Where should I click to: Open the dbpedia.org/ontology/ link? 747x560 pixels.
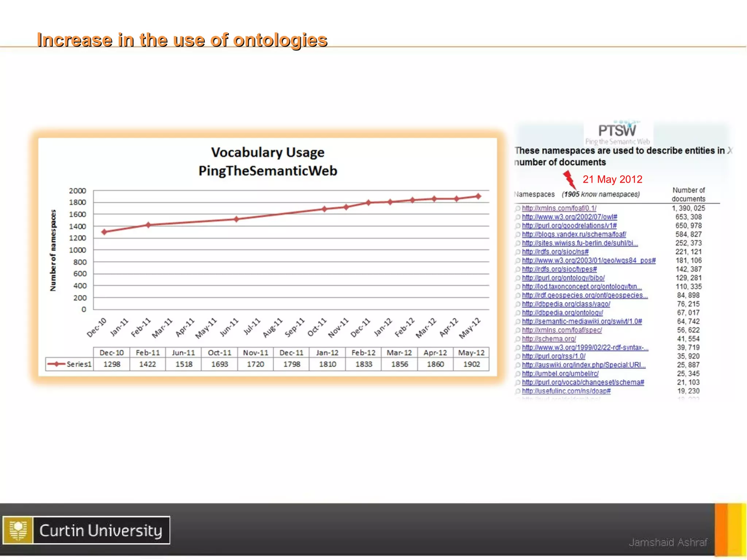[x=562, y=313]
